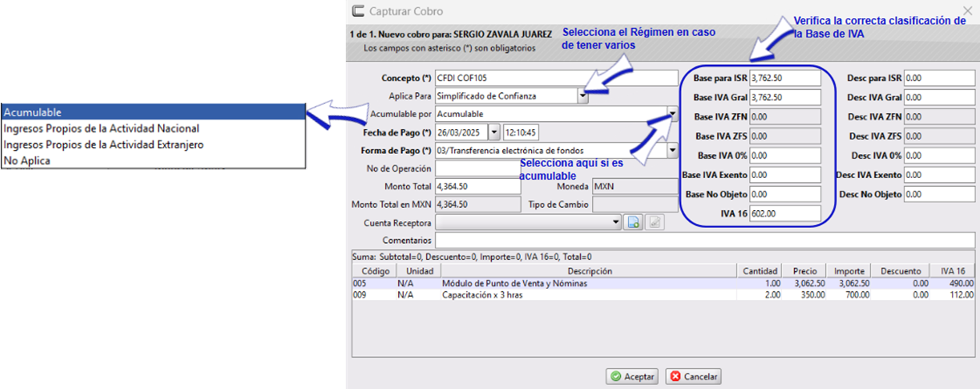
Task: Expand the Acumulable por dropdown arrow
Action: pos(672,114)
